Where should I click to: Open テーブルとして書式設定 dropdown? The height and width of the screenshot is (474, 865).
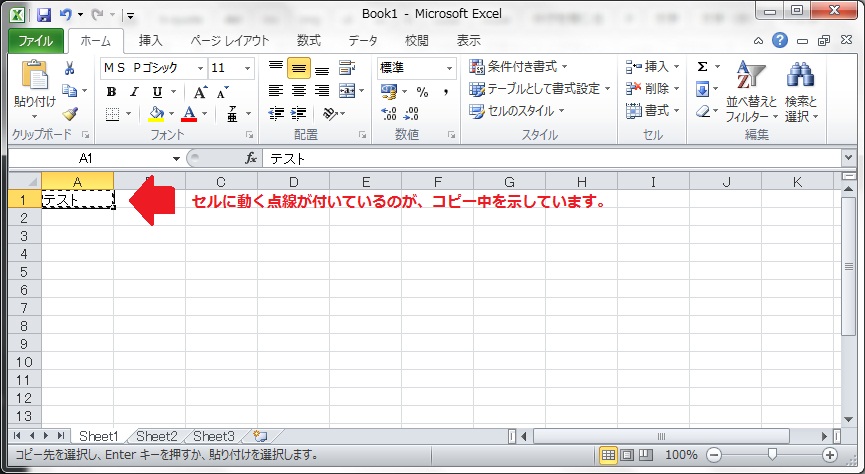pyautogui.click(x=540, y=89)
